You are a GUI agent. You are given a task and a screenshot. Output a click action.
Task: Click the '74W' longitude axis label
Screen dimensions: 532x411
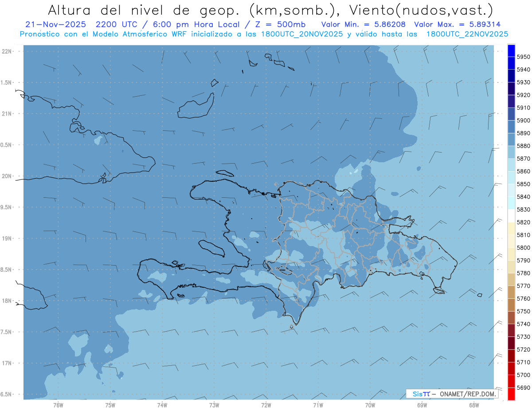tap(162, 406)
